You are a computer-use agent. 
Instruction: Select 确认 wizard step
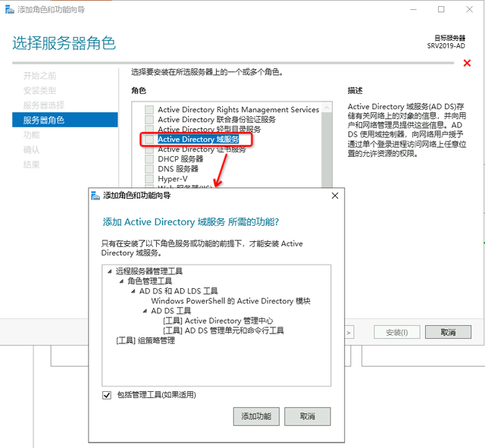32,150
